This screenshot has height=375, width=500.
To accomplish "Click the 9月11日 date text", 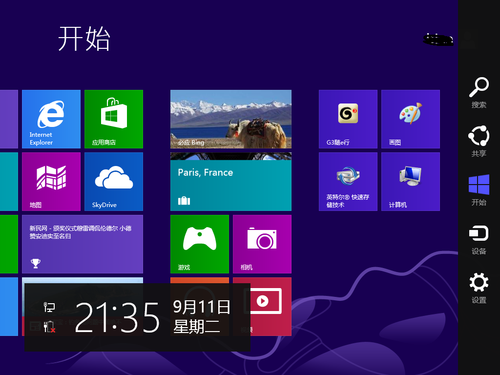I will pos(201,307).
